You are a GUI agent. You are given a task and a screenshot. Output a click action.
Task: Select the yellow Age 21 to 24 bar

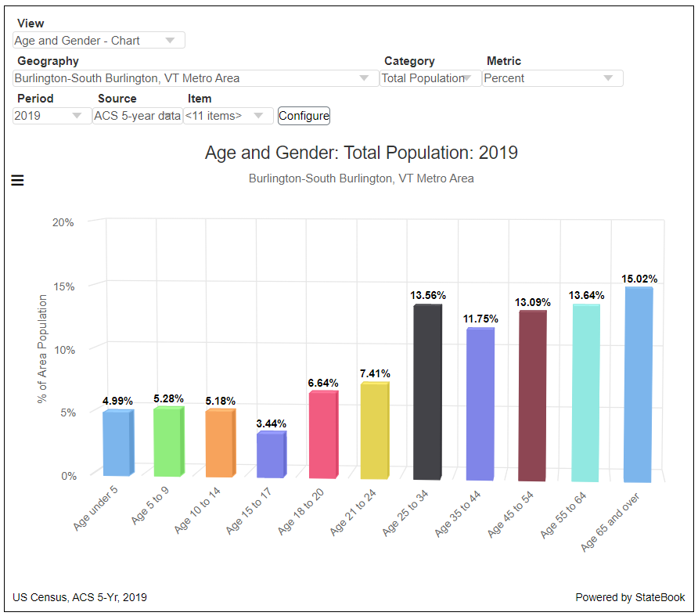(374, 430)
